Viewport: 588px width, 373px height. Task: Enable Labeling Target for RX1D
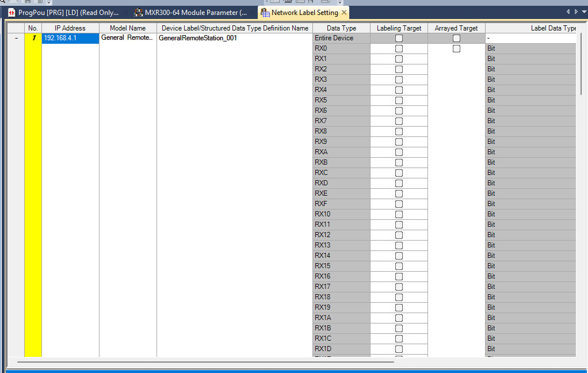tap(399, 349)
